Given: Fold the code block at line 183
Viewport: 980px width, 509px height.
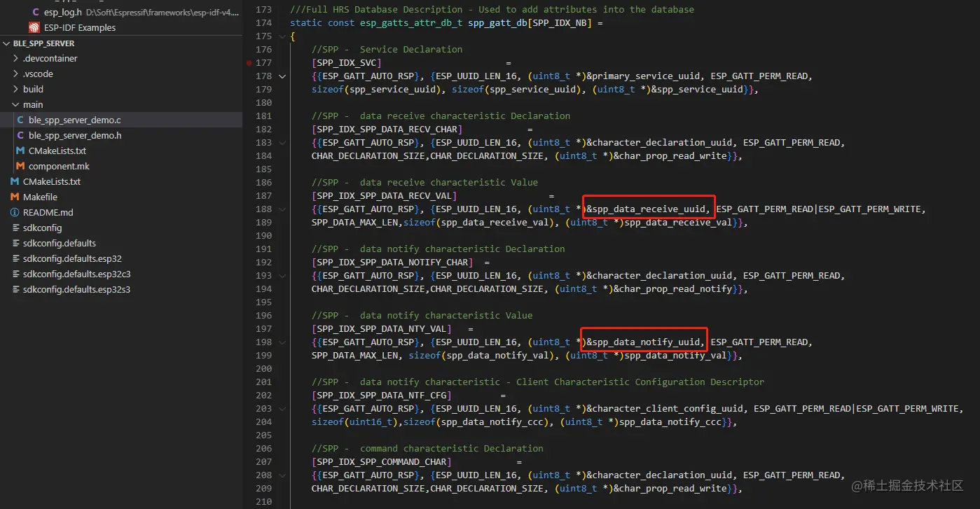Looking at the screenshot, I should (282, 143).
